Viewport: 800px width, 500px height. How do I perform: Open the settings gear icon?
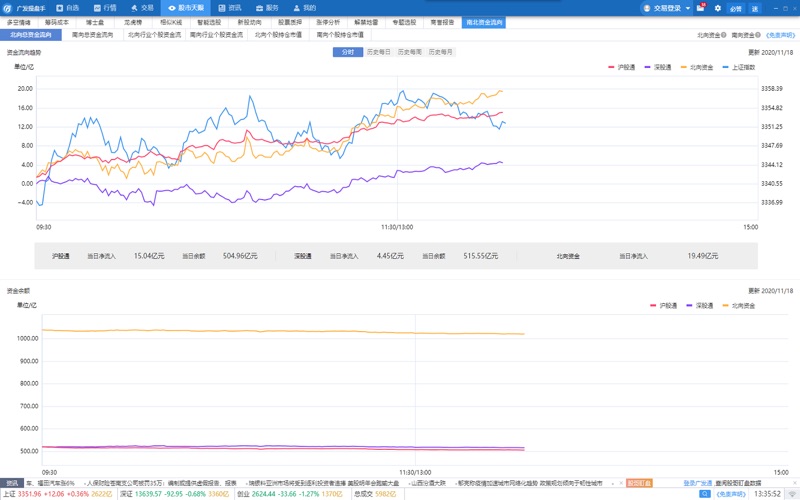[x=717, y=8]
